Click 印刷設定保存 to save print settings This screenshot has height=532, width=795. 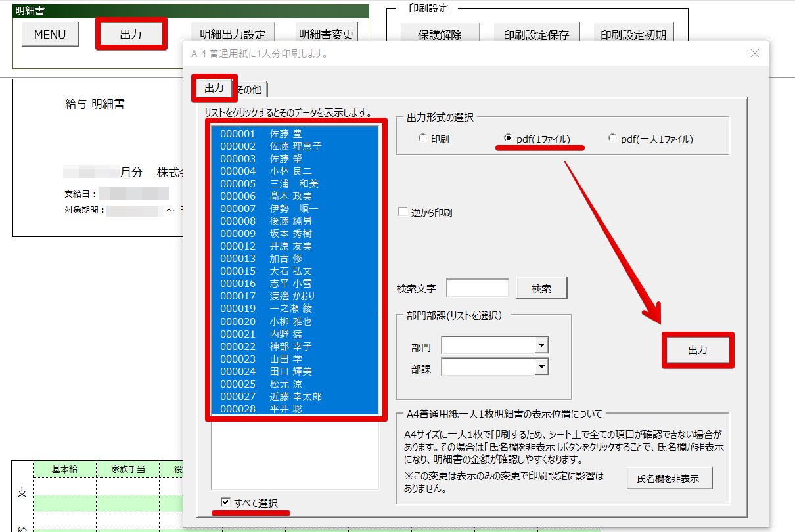[x=535, y=35]
